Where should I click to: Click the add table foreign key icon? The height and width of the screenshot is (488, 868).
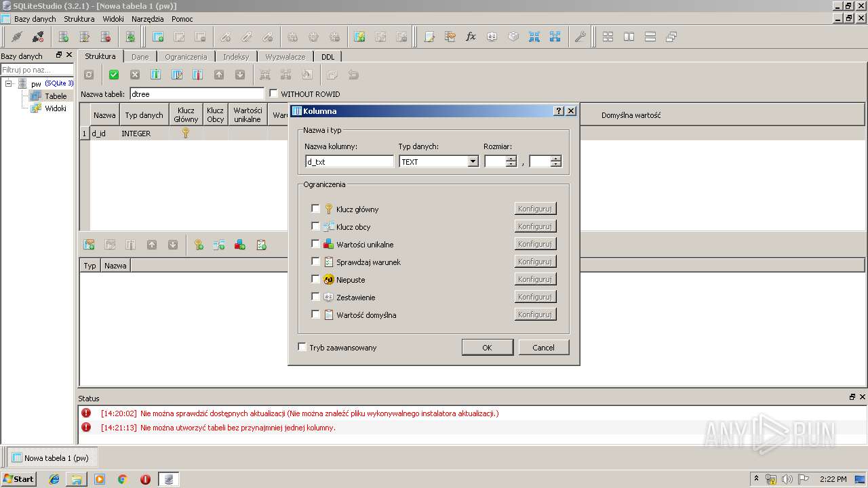tap(219, 245)
